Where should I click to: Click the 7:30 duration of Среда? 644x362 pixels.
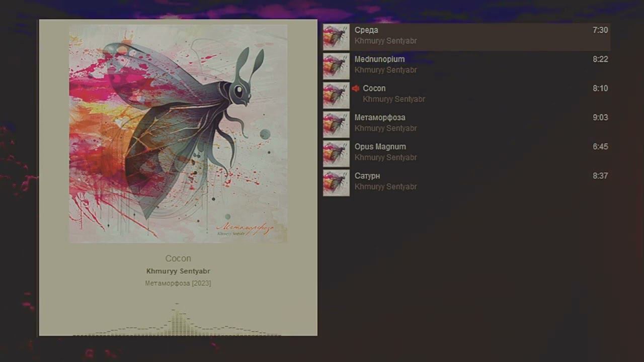pos(600,30)
